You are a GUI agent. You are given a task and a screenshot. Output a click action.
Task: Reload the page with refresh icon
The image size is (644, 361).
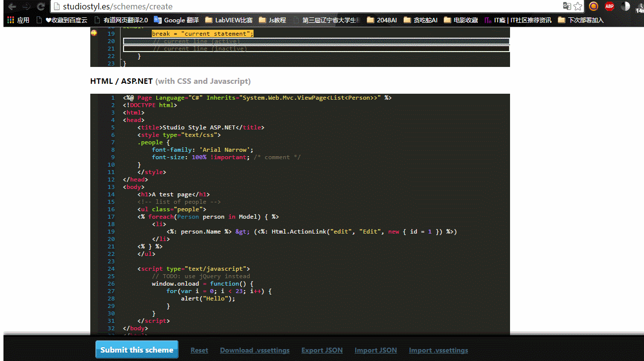pyautogui.click(x=41, y=6)
